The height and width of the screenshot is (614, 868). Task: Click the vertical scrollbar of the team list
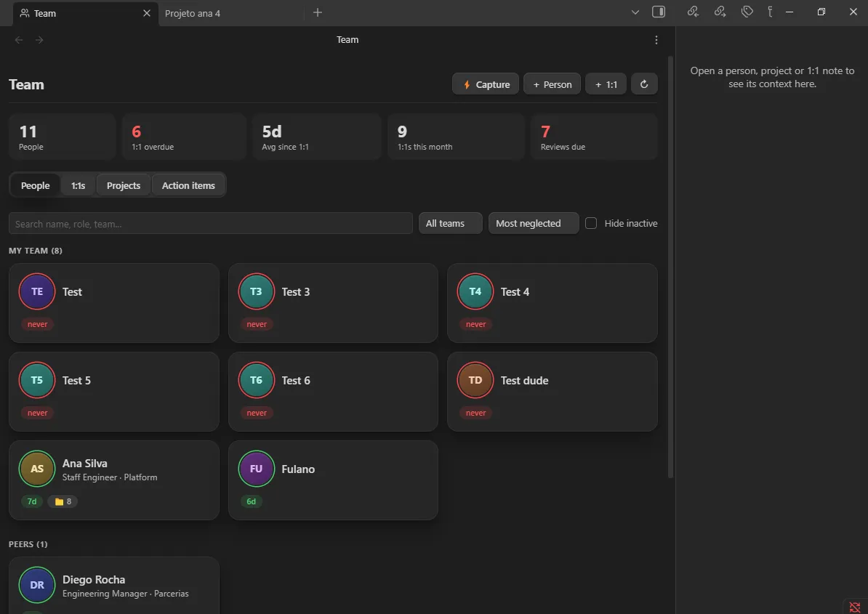click(671, 267)
